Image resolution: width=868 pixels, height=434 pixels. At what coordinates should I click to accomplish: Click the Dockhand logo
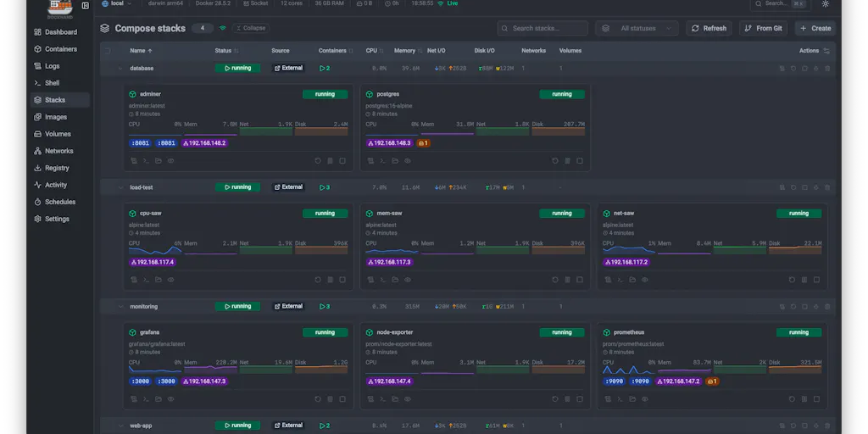pyautogui.click(x=60, y=8)
